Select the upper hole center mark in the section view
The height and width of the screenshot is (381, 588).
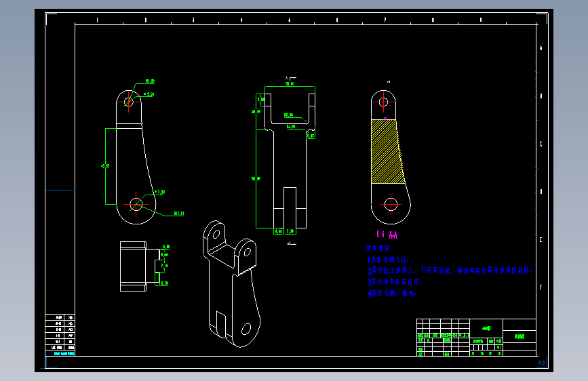pyautogui.click(x=383, y=102)
